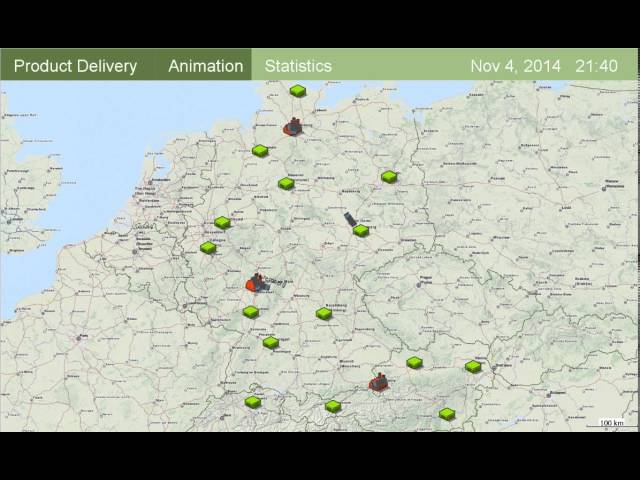The width and height of the screenshot is (640, 480).
Task: Select the green distributor box north of Hamburg
Action: [x=298, y=91]
